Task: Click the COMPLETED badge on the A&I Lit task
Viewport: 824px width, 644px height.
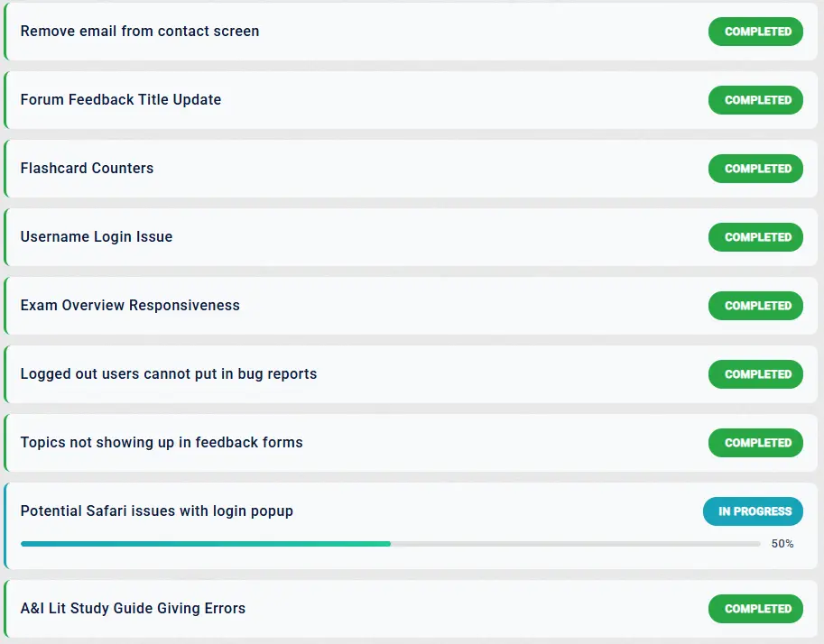Action: click(755, 608)
